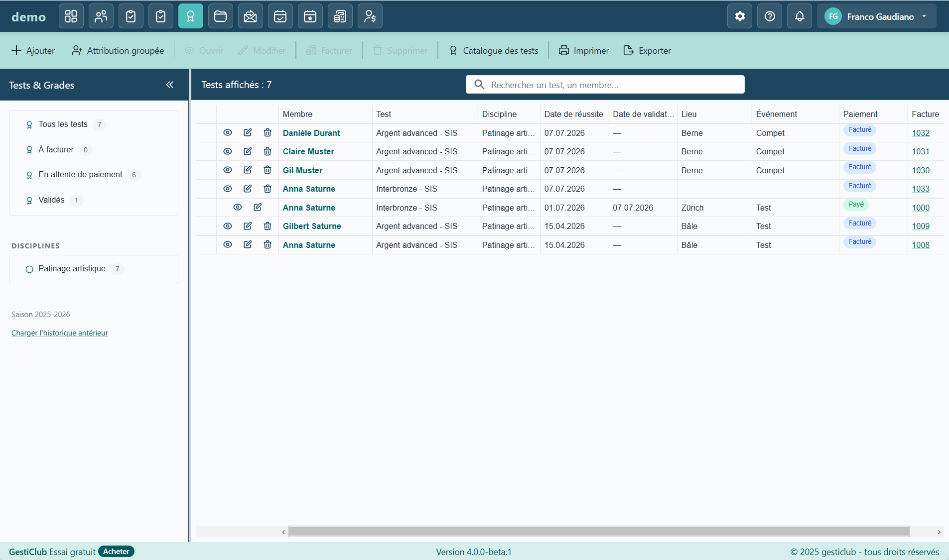View Anna Saturne's paid Zürich test via eye icon
Screen dimensions: 949x560
point(238,207)
